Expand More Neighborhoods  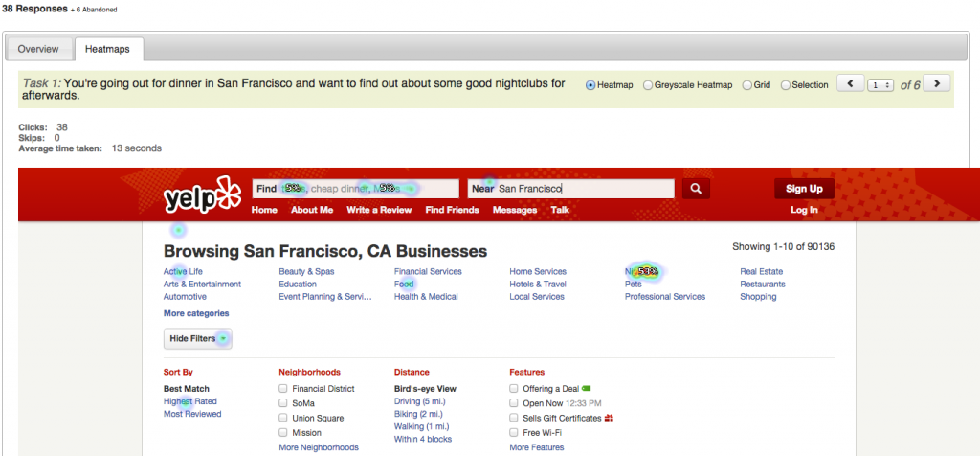319,447
